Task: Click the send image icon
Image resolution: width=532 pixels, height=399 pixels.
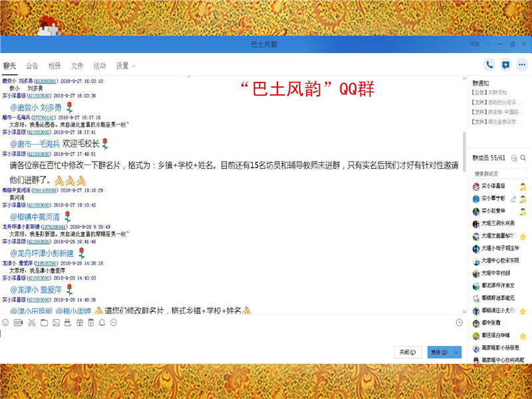Action: [56, 323]
